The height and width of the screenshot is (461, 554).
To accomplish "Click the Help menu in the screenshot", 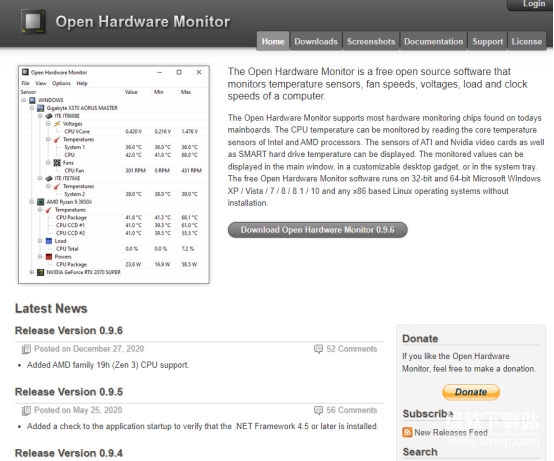I will [82, 83].
